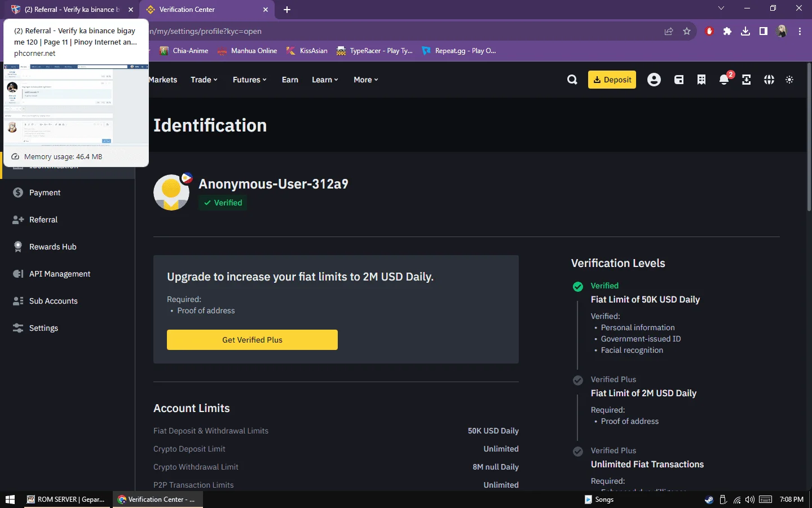
Task: Open the KissAsian bookmark
Action: (x=307, y=51)
